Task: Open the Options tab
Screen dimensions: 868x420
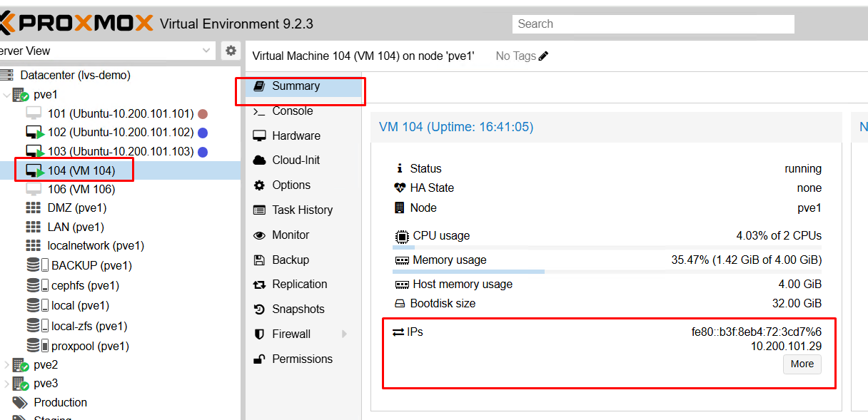Action: click(303, 185)
